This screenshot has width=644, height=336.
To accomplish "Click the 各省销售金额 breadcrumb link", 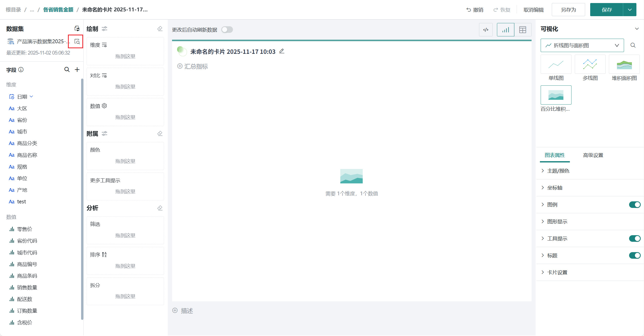I will point(58,10).
